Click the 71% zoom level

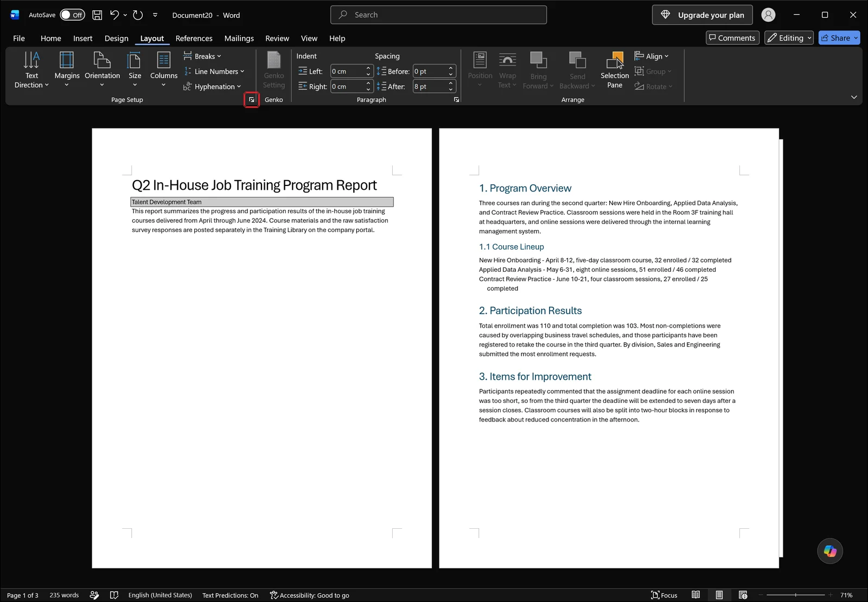pyautogui.click(x=846, y=595)
